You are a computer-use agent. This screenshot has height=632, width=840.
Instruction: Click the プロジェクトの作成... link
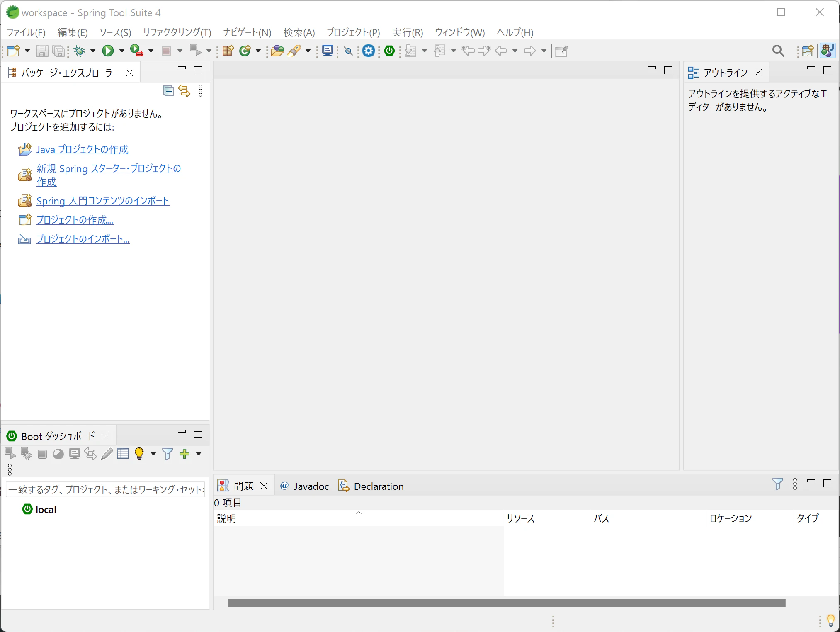pos(75,220)
